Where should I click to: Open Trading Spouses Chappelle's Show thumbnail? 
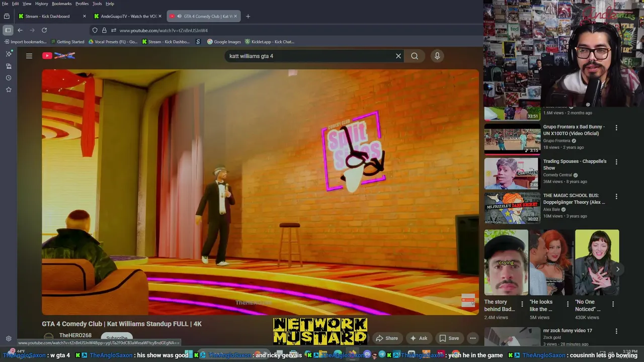[512, 173]
